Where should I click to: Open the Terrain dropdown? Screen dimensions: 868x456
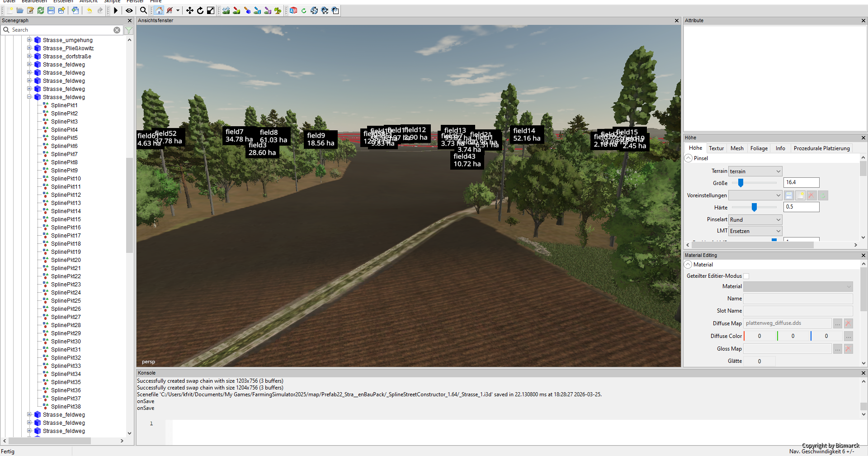(x=755, y=171)
